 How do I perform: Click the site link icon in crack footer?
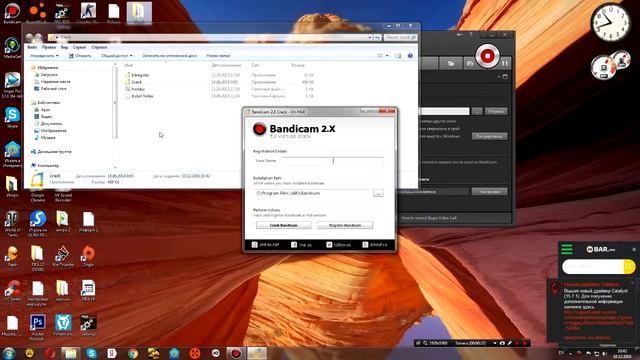(255, 245)
